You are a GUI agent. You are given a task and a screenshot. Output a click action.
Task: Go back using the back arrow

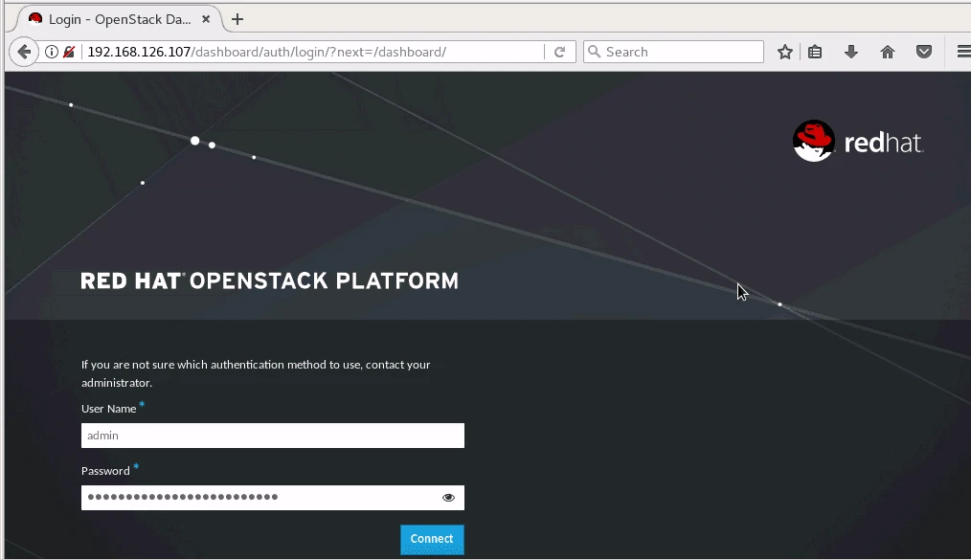(x=23, y=52)
